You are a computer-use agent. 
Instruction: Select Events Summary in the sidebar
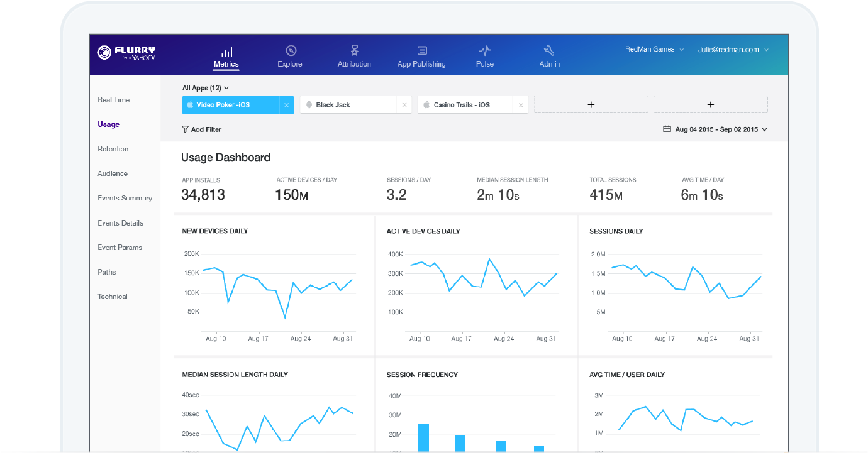(125, 198)
